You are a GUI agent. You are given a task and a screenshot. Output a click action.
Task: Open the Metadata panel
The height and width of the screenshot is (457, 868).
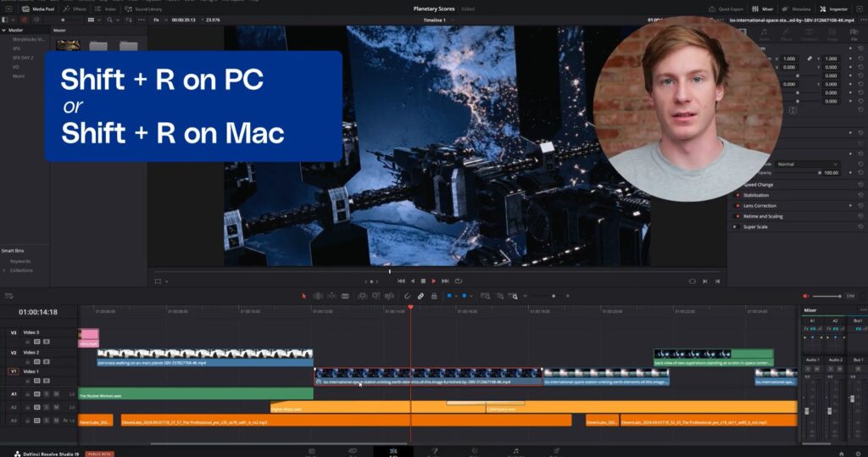click(x=796, y=8)
